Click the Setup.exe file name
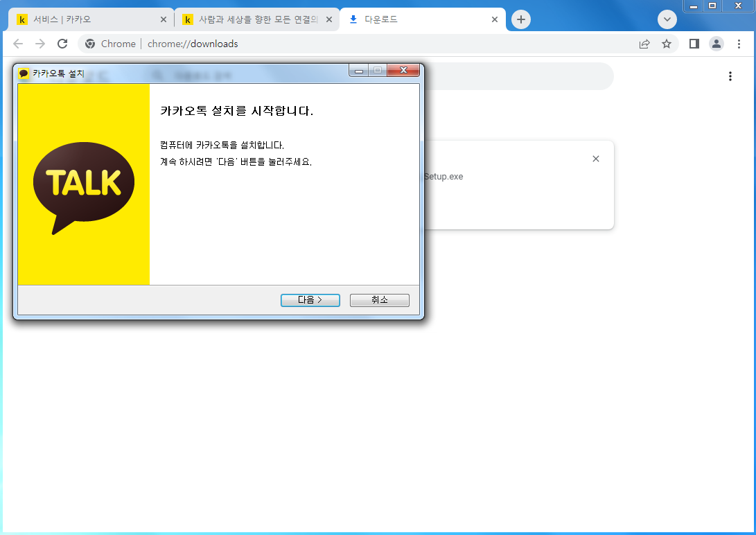This screenshot has width=756, height=535. (x=443, y=177)
